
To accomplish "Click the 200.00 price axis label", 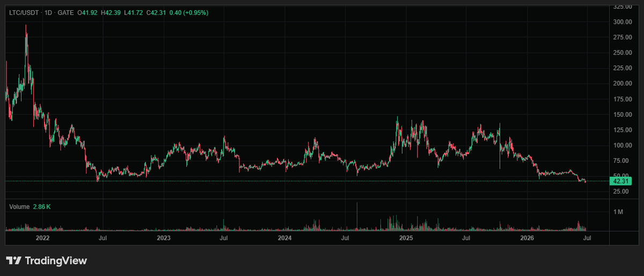I will click(x=622, y=84).
